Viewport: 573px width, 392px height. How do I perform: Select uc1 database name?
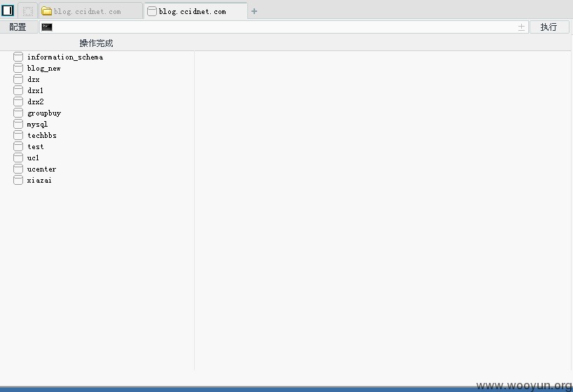point(33,157)
